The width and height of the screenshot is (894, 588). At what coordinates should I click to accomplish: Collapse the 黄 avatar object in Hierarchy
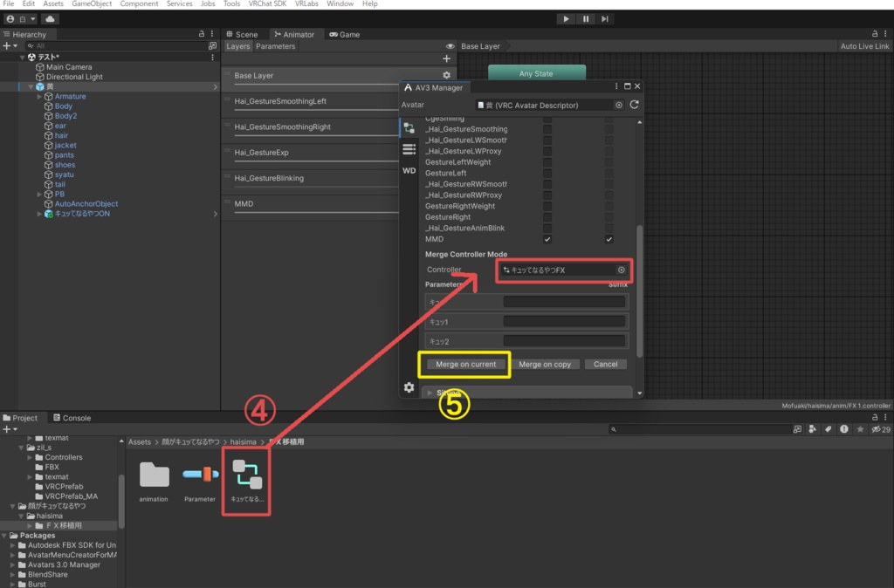(31, 86)
